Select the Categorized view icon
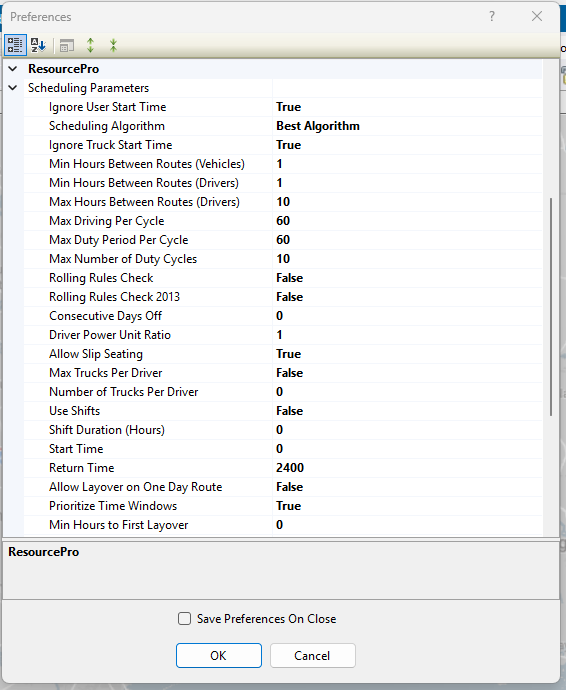This screenshot has width=566, height=690. pos(15,45)
